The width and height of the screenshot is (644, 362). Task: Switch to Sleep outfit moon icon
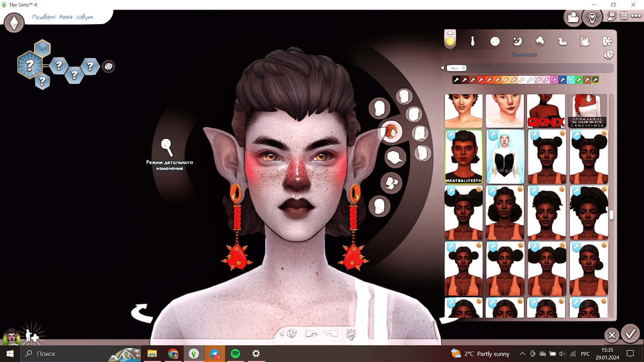[518, 41]
